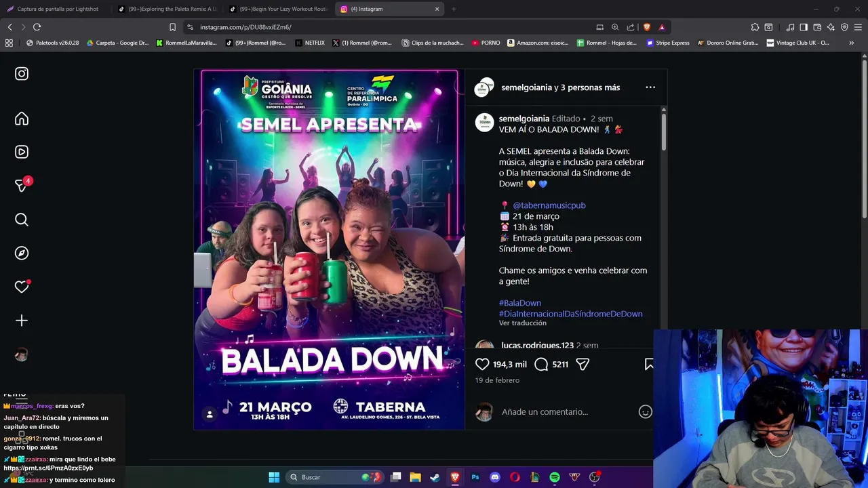Viewport: 868px width, 488px height.
Task: Open lucas.rodrigues.123 commenter profile
Action: (537, 345)
